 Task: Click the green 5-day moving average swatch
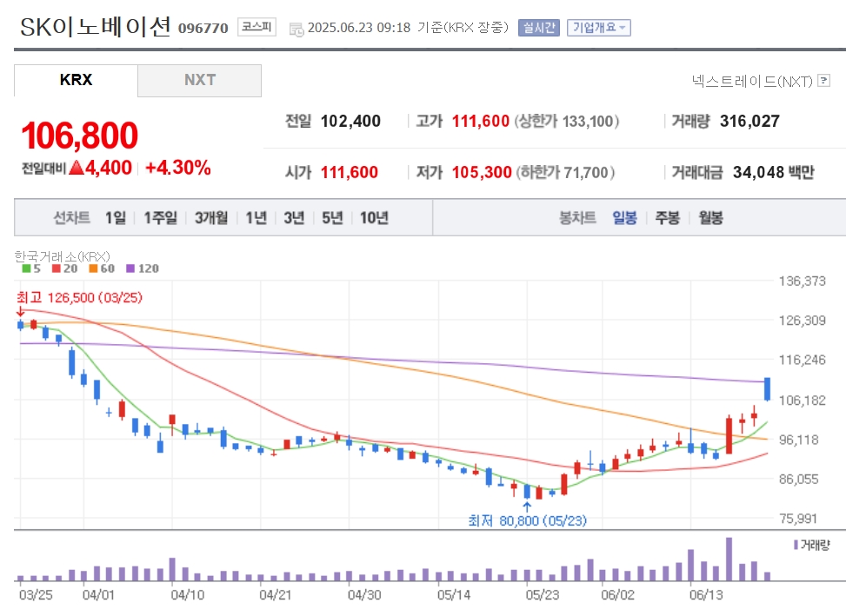pyautogui.click(x=26, y=268)
